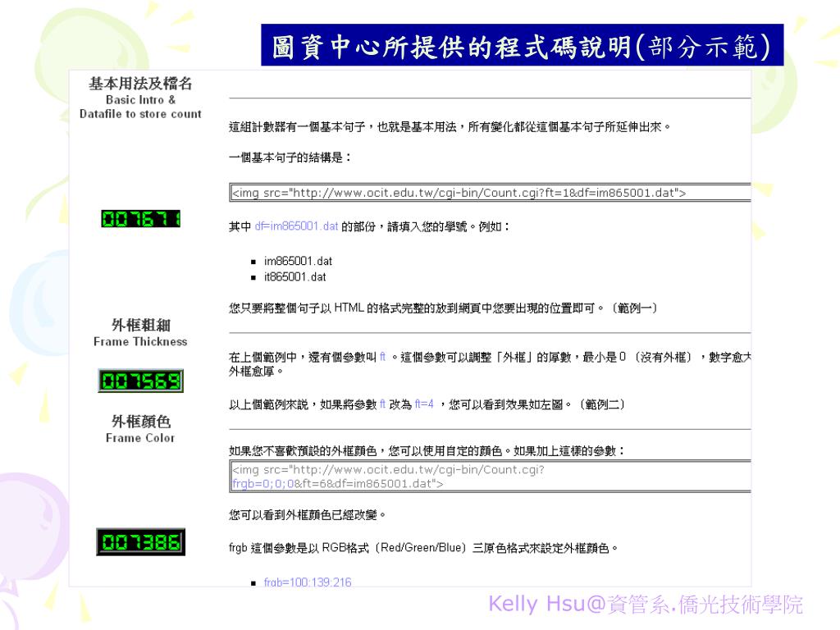840x630 pixels.
Task: Click the it865001.dat list item
Action: tap(294, 277)
